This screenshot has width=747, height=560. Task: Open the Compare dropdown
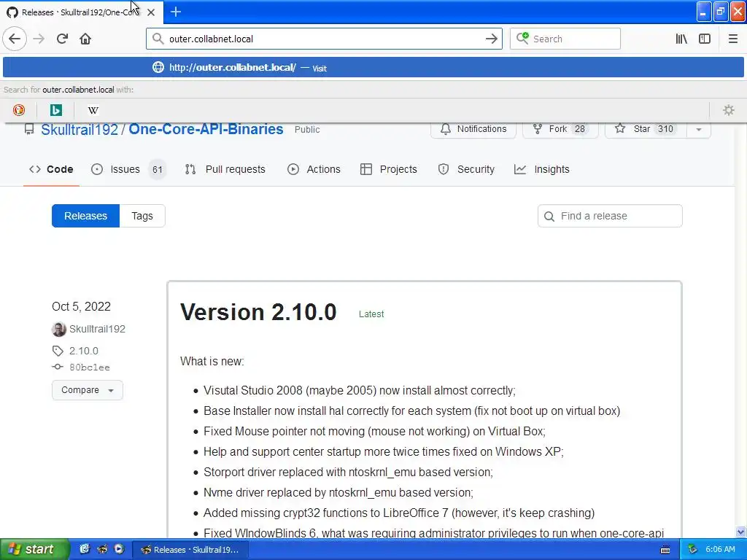pos(88,390)
